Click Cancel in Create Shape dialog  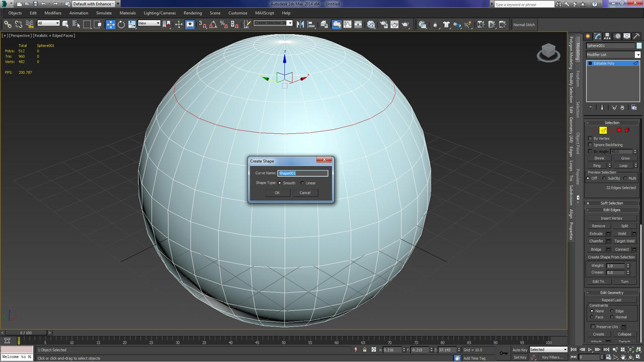[305, 193]
